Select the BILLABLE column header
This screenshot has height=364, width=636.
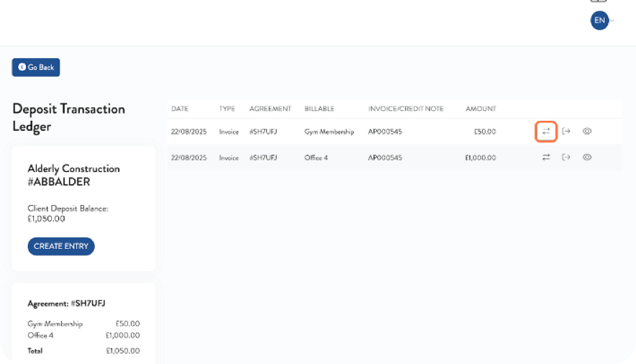[320, 109]
